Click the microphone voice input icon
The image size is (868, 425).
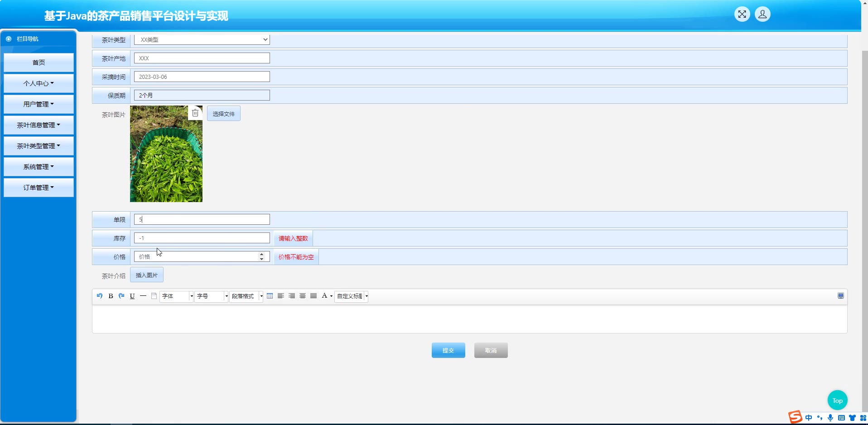click(x=830, y=418)
